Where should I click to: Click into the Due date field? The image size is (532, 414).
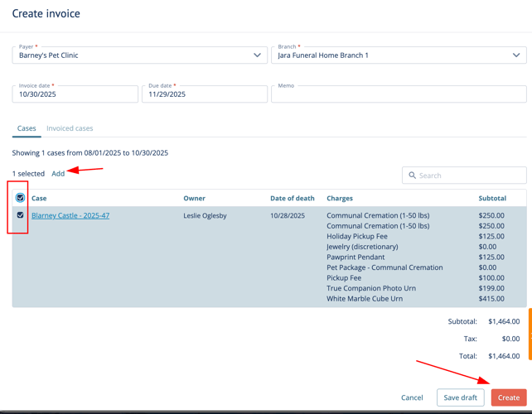click(x=206, y=94)
